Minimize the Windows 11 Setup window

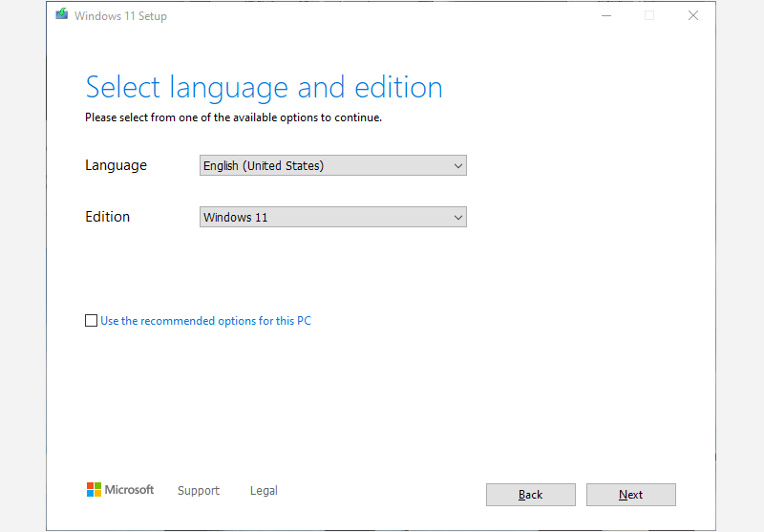(606, 15)
